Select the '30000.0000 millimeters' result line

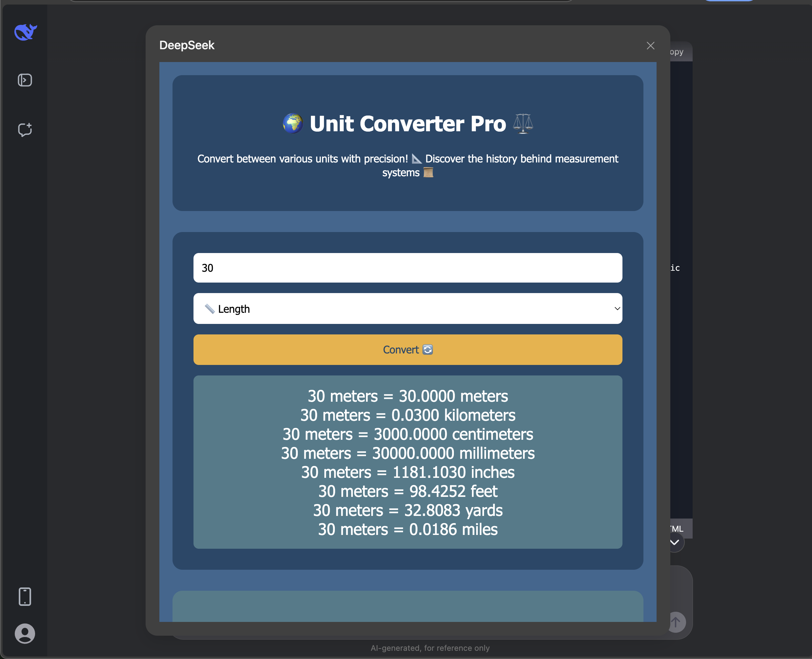[408, 453]
